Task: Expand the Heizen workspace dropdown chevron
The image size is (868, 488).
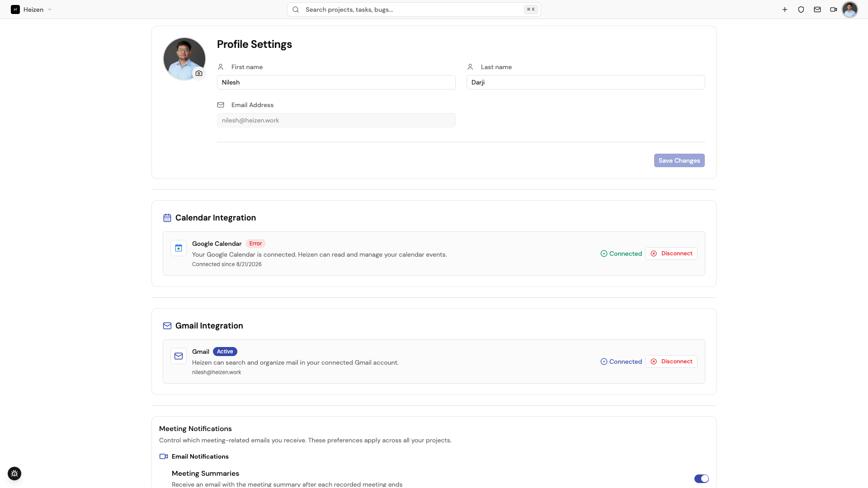Action: [50, 9]
